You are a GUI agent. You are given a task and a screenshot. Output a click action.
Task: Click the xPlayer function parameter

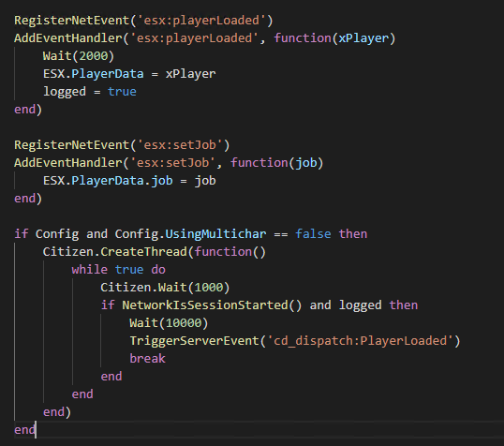coord(363,38)
